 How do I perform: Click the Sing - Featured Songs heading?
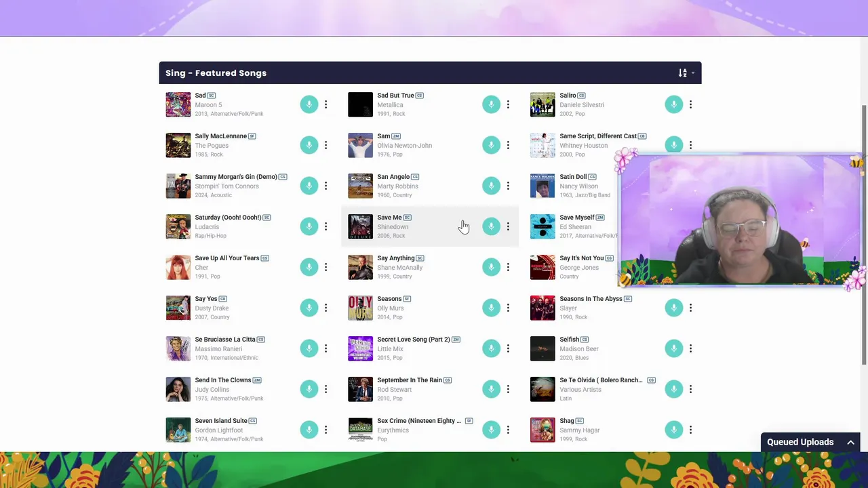[216, 73]
